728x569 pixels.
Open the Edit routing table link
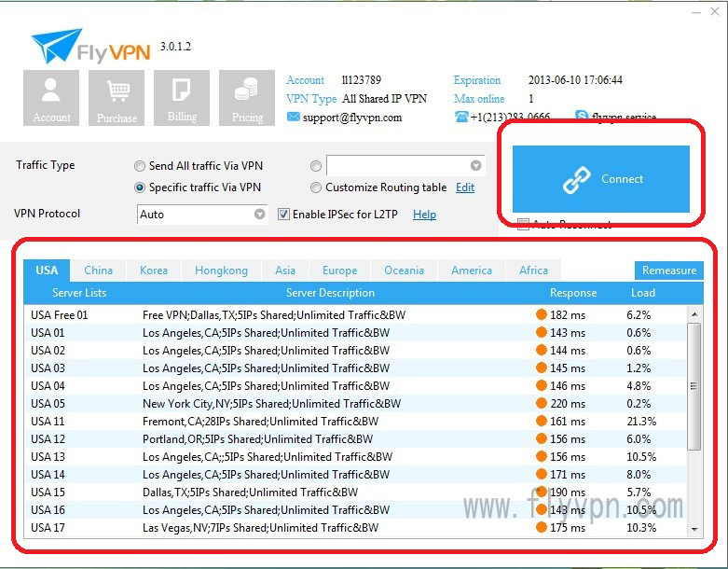pos(465,187)
